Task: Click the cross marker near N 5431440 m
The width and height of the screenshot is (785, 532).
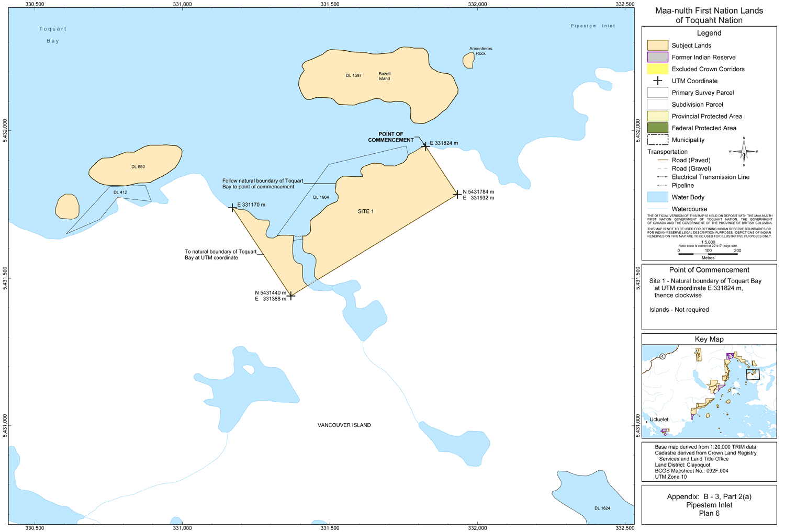Action: tap(291, 296)
